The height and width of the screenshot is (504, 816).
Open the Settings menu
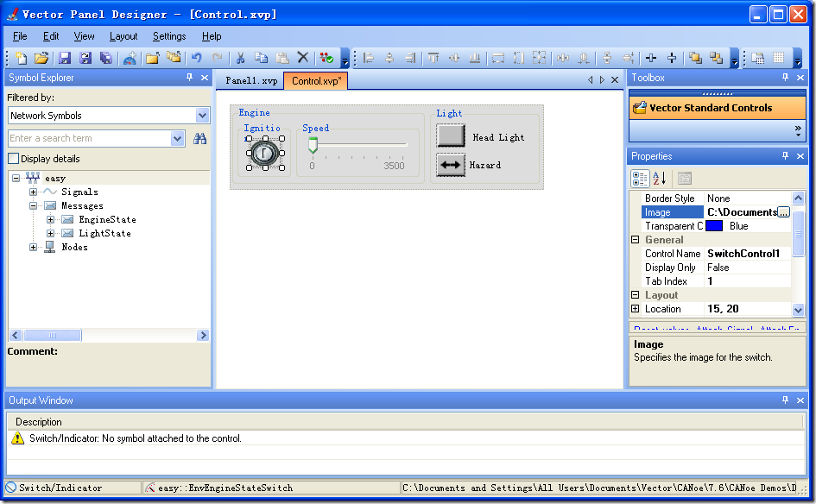pyautogui.click(x=169, y=36)
